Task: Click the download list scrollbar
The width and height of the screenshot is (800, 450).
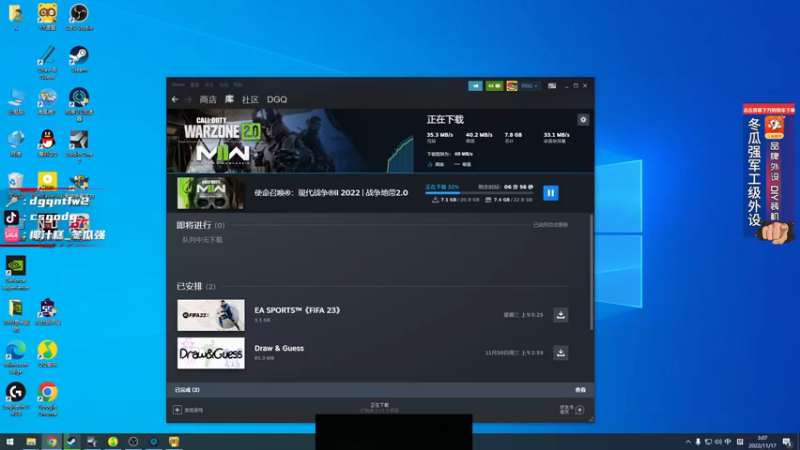Action: (592, 273)
